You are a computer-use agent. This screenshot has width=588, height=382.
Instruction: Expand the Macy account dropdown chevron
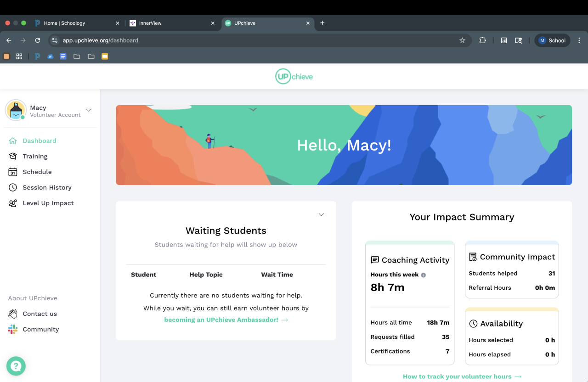point(89,110)
